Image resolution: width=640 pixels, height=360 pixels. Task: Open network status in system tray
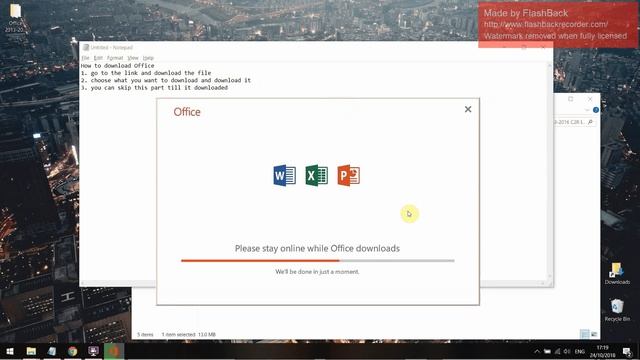[557, 351]
